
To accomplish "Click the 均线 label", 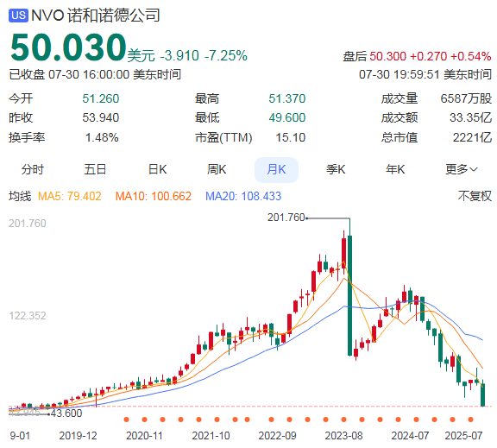I will (x=20, y=196).
